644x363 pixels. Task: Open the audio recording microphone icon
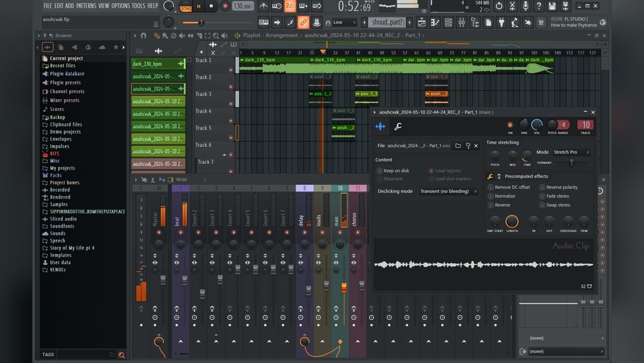[526, 6]
